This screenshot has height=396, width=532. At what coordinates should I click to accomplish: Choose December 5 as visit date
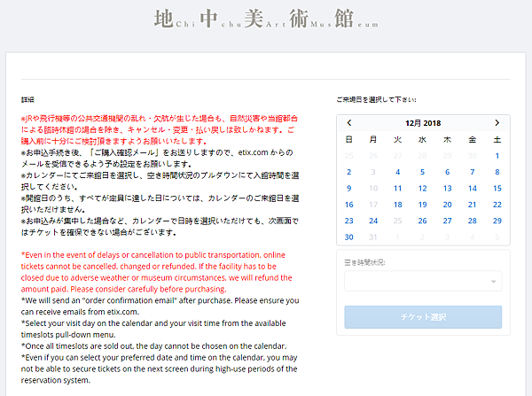[x=422, y=172]
